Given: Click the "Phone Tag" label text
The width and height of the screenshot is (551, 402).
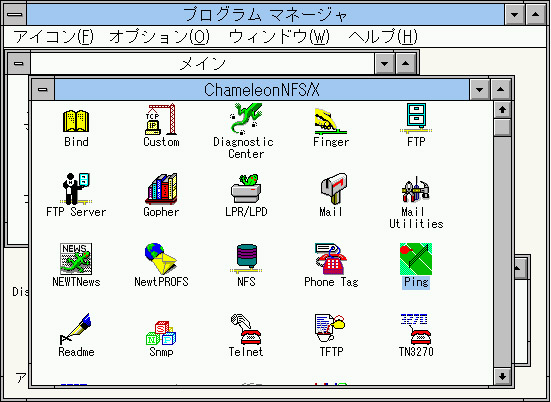Looking at the screenshot, I should point(331,282).
